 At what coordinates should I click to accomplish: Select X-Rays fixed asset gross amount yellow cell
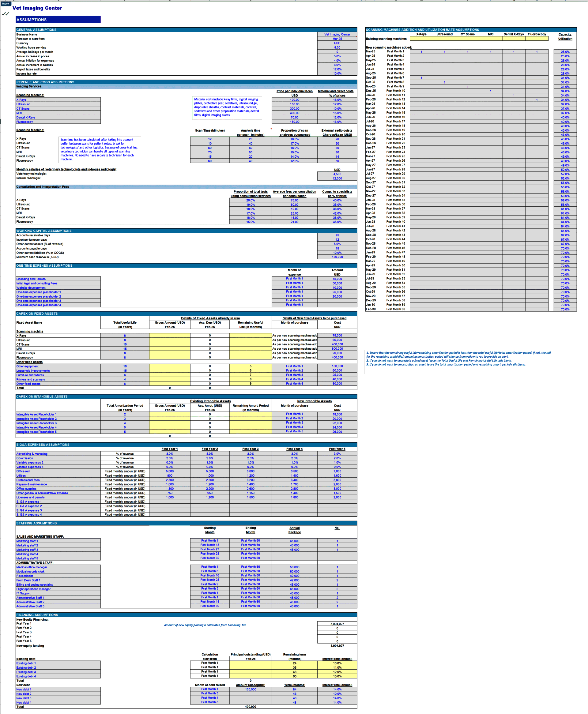click(170, 336)
